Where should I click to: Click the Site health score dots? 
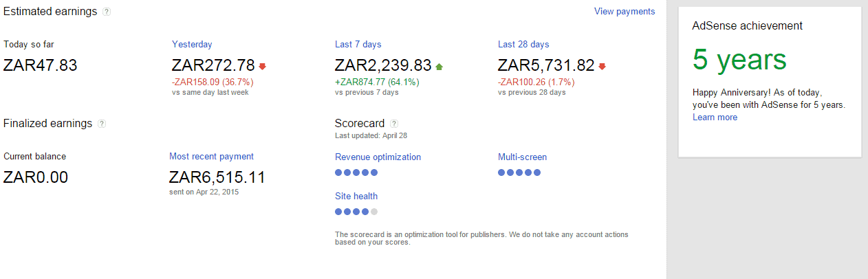[x=356, y=212]
